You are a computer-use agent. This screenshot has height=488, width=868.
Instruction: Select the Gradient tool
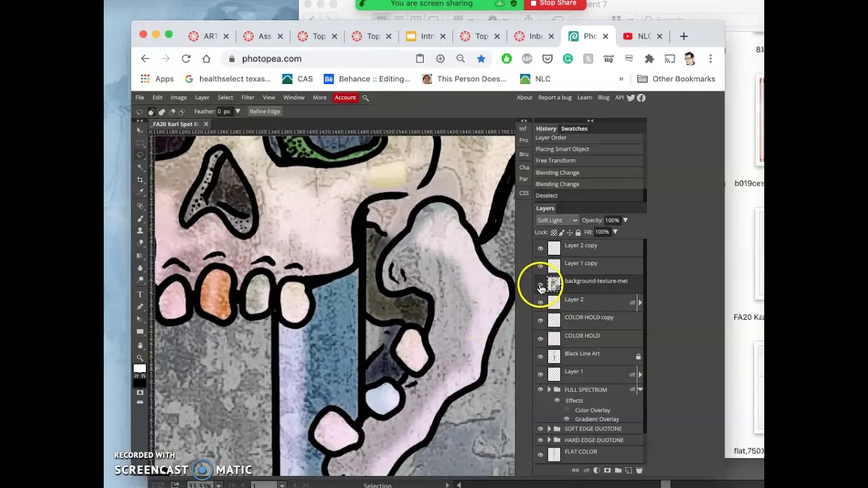[140, 255]
